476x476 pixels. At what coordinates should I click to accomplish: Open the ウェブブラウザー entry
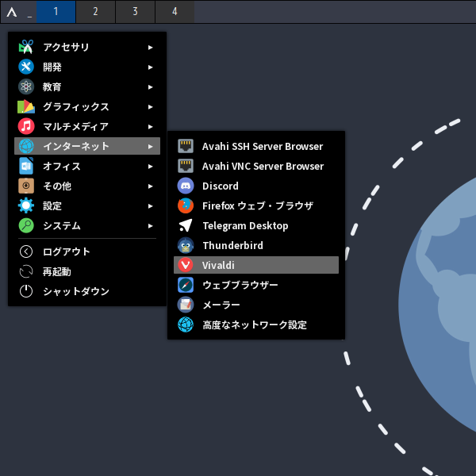pyautogui.click(x=256, y=285)
